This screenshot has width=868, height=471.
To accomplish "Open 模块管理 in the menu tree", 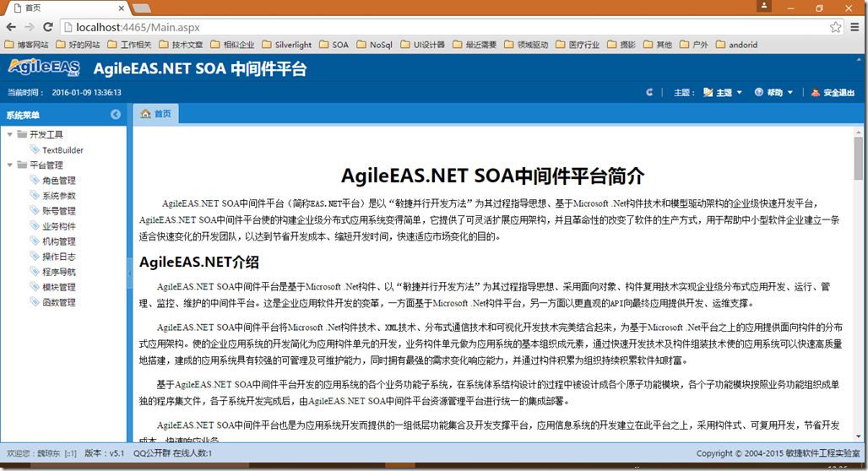I will [58, 287].
